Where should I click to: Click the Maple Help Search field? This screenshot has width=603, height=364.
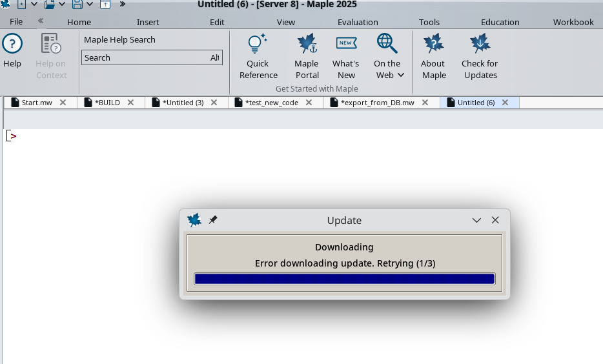pos(145,57)
